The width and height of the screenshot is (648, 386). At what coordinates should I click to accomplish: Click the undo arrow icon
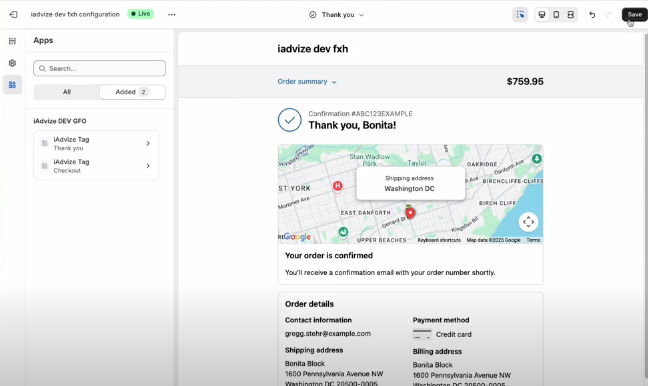(592, 15)
